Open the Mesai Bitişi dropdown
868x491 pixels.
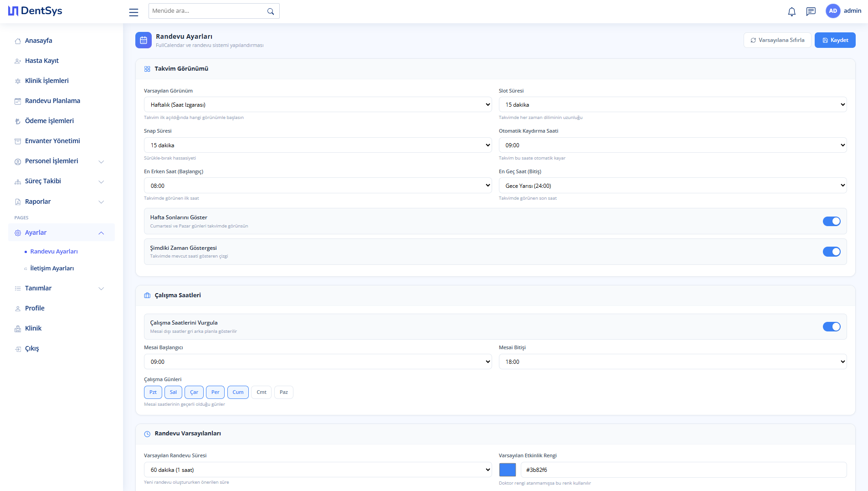(x=673, y=362)
